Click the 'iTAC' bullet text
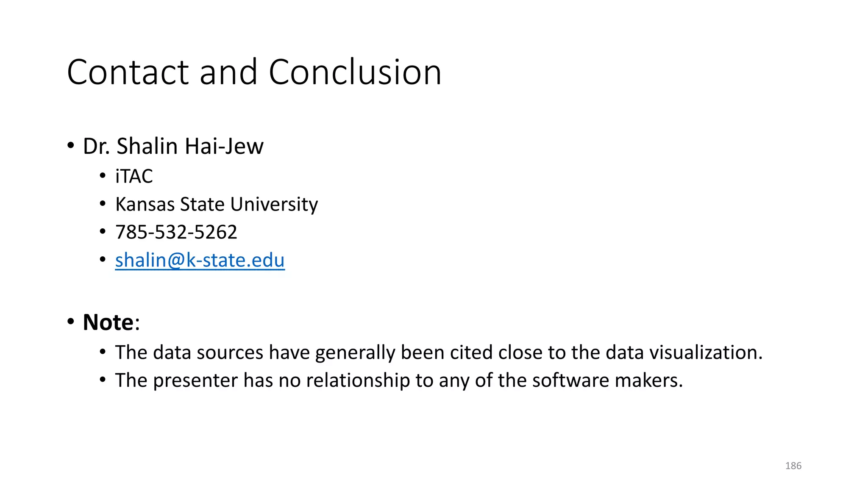This screenshot has height=488, width=868. point(134,176)
